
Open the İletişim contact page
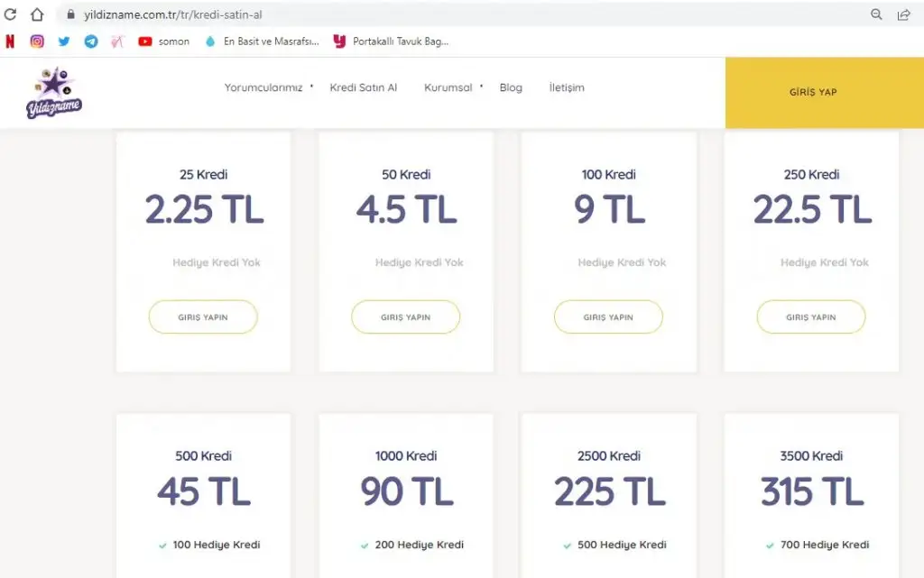pos(567,87)
